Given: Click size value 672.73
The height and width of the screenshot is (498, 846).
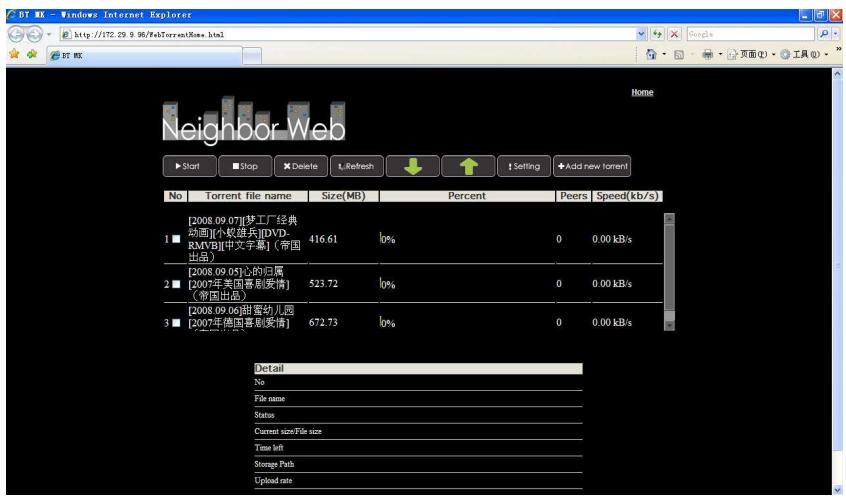Looking at the screenshot, I should tap(323, 323).
